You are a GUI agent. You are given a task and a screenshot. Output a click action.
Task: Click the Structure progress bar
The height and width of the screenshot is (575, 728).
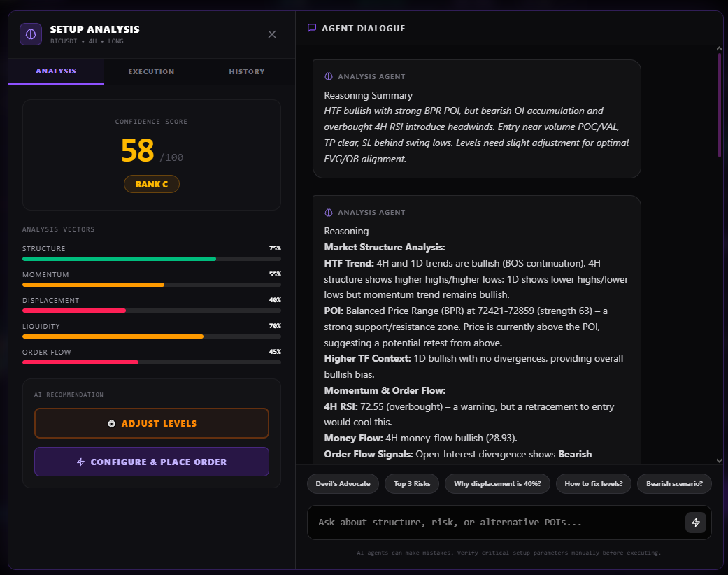tap(151, 259)
